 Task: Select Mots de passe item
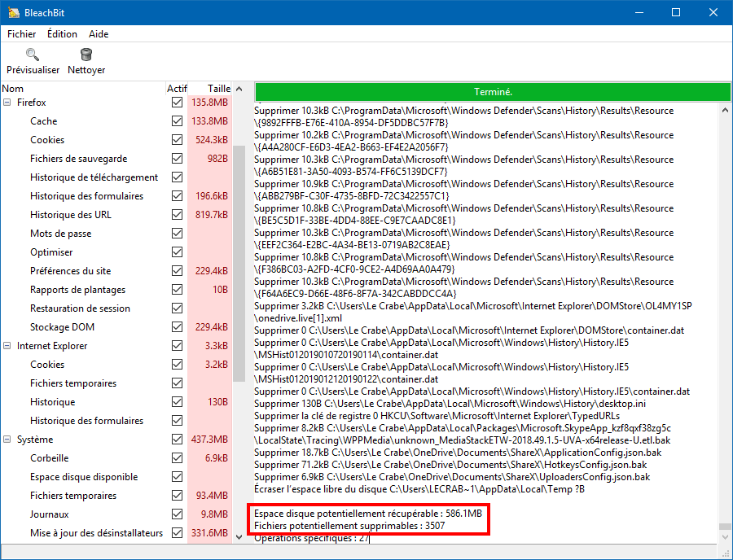tap(61, 233)
